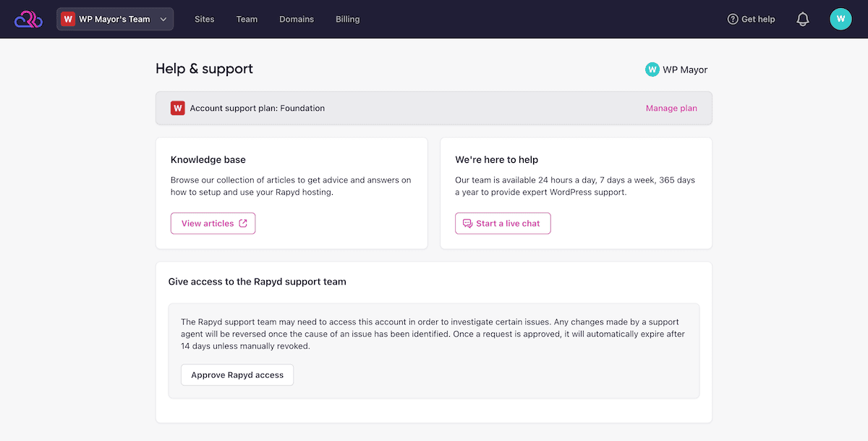
Task: Click the View articles button
Action: point(213,224)
